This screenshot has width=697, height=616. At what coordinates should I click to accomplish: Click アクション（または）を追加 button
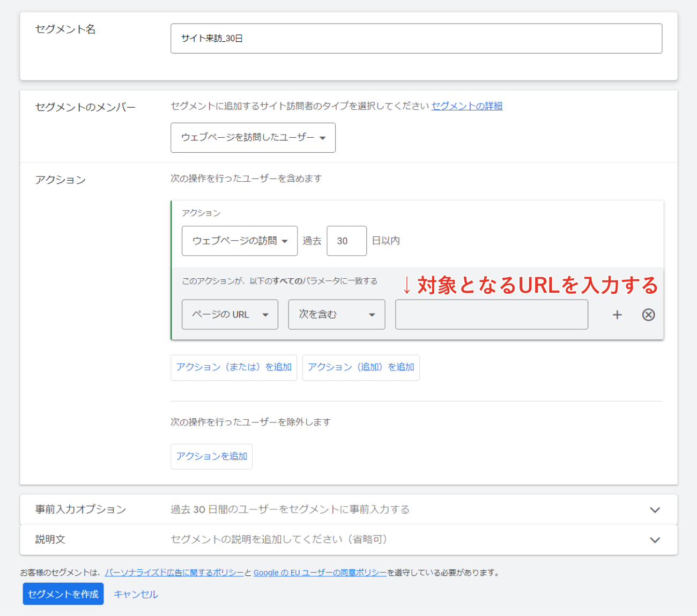point(234,367)
